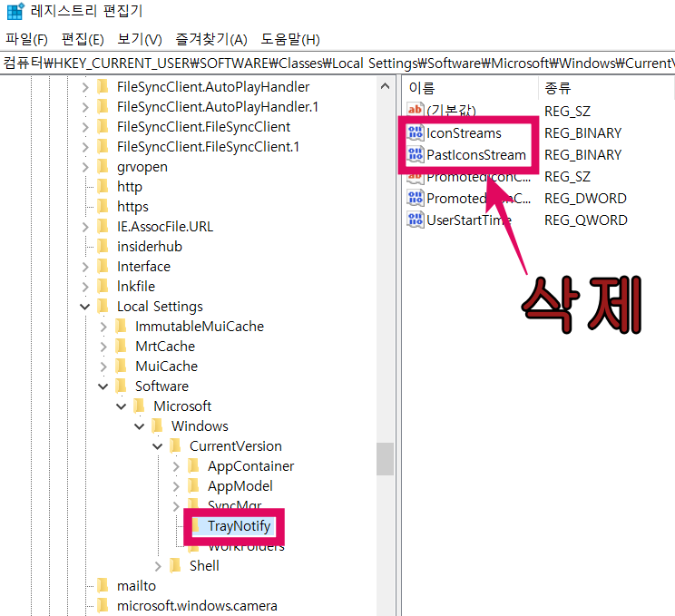Screen dimensions: 675x616
Task: Click the REG_DWORD Promoted value icon
Action: pyautogui.click(x=416, y=199)
